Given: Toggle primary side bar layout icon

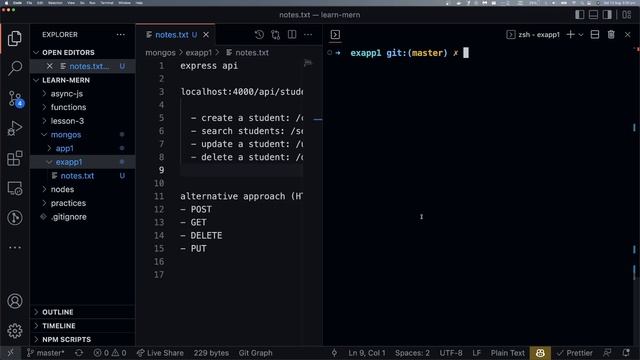Looking at the screenshot, I should point(580,15).
